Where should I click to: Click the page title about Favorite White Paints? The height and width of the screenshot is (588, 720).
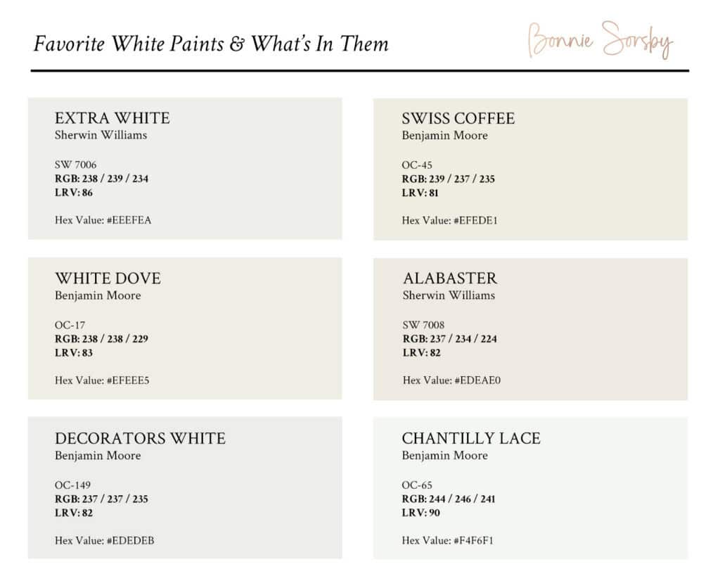(210, 44)
